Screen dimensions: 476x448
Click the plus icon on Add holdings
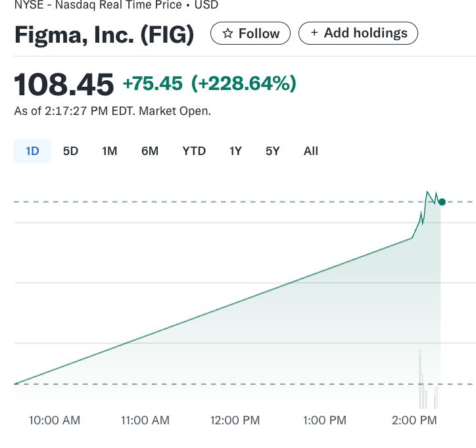click(x=314, y=33)
